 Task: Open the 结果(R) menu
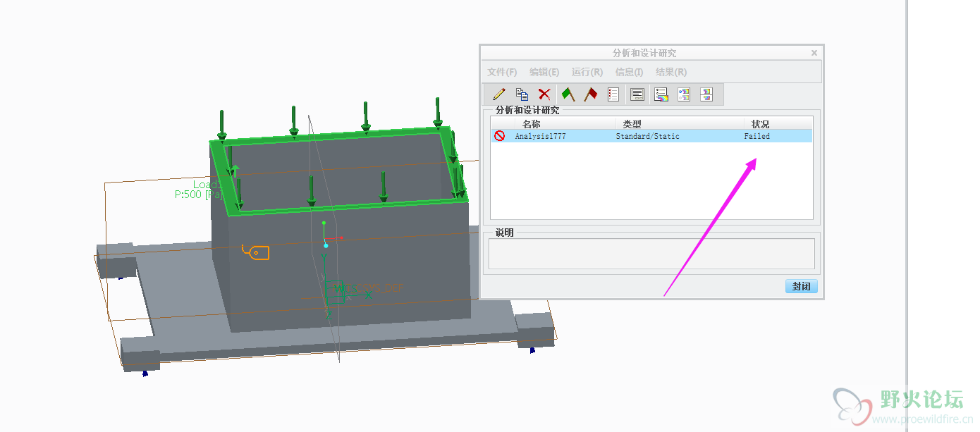coord(671,72)
